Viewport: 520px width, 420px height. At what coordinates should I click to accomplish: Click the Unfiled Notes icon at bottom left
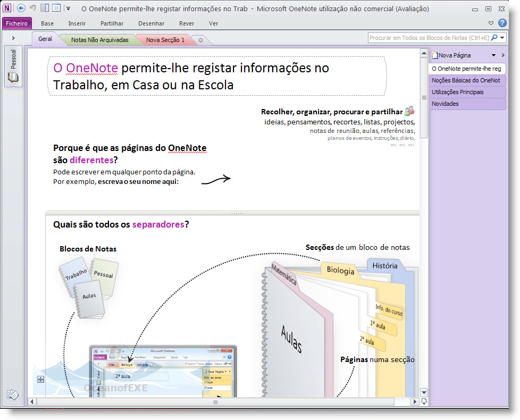pos(13,394)
